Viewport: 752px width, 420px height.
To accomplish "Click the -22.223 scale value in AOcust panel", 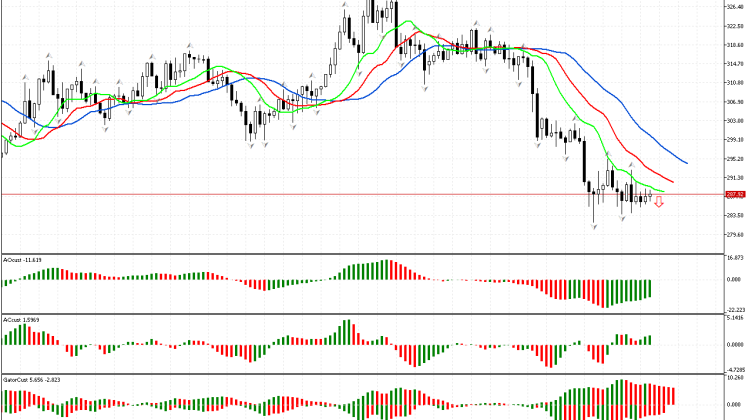I will tap(735, 309).
